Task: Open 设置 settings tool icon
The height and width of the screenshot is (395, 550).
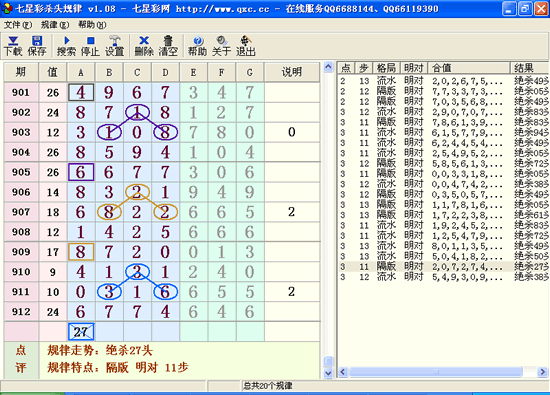Action: [x=114, y=46]
